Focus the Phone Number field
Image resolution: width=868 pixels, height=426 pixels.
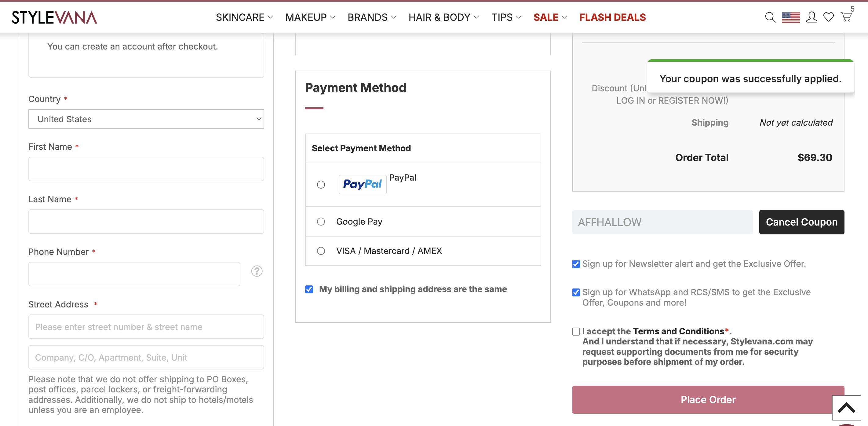click(x=134, y=274)
